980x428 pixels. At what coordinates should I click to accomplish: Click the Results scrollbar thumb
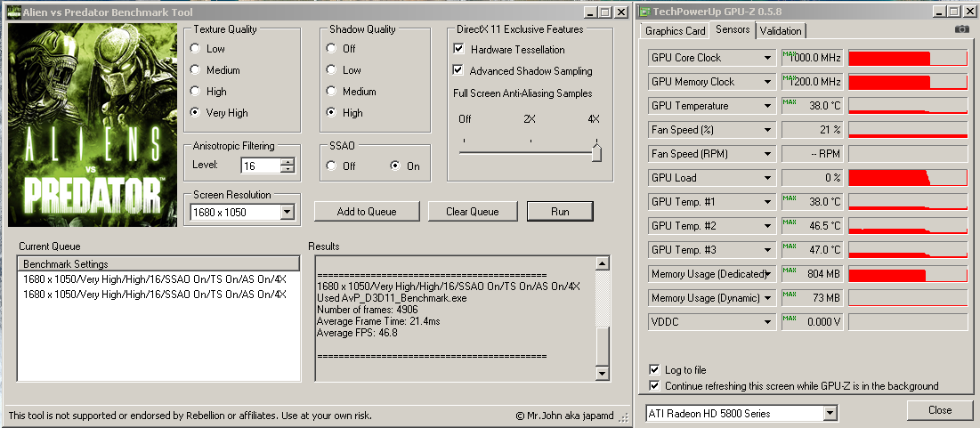pyautogui.click(x=602, y=345)
